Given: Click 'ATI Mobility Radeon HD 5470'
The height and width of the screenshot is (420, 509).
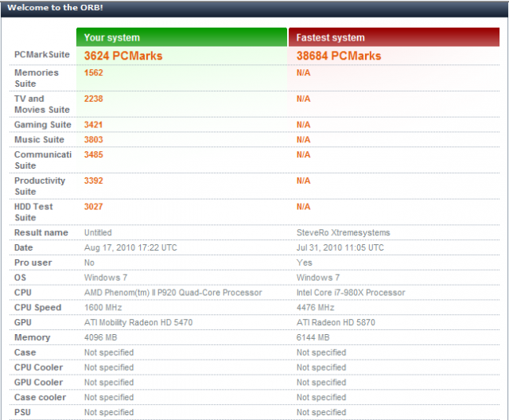Looking at the screenshot, I should (x=138, y=322).
